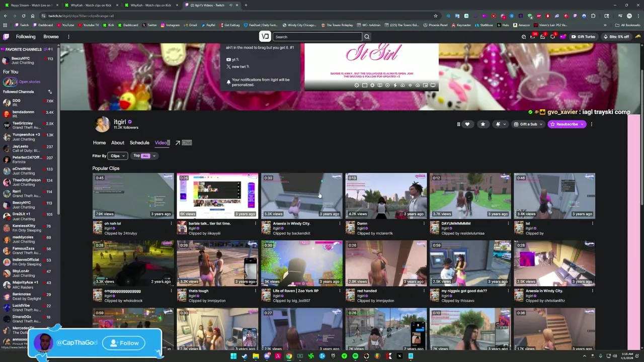Collapse the Favorite Channels sidebar arrow
The height and width of the screenshot is (362, 644).
pyautogui.click(x=50, y=49)
